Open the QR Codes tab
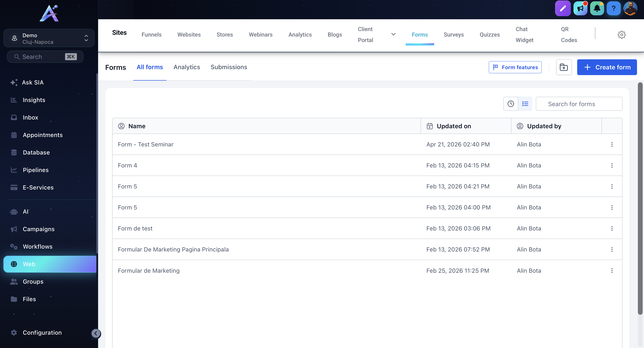Viewport: 644px width, 348px height. pyautogui.click(x=569, y=35)
